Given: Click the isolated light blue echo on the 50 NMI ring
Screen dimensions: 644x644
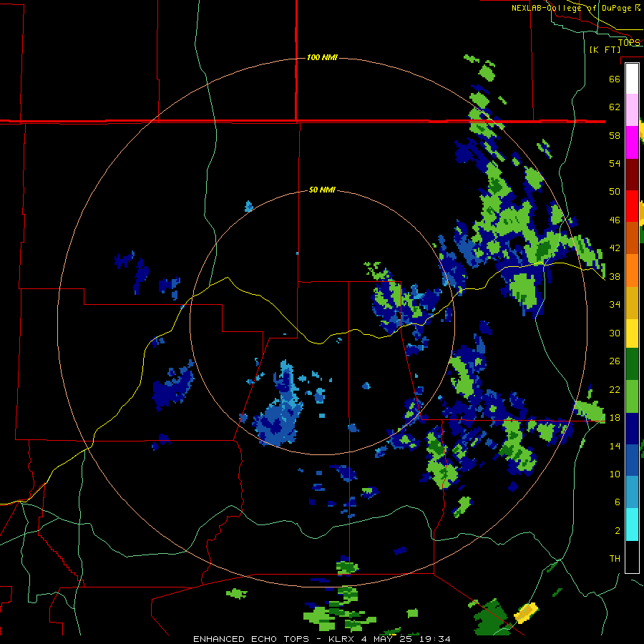Looking at the screenshot, I should [x=249, y=206].
